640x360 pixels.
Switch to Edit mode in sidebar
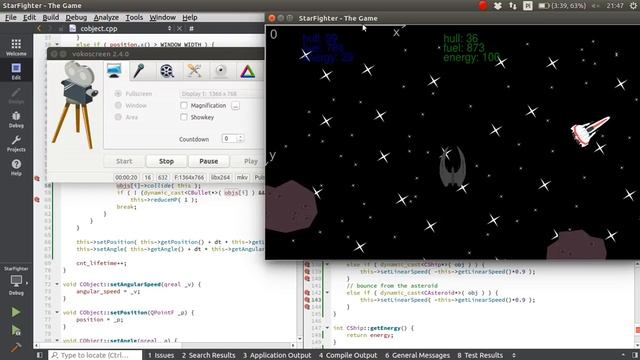[x=16, y=71]
